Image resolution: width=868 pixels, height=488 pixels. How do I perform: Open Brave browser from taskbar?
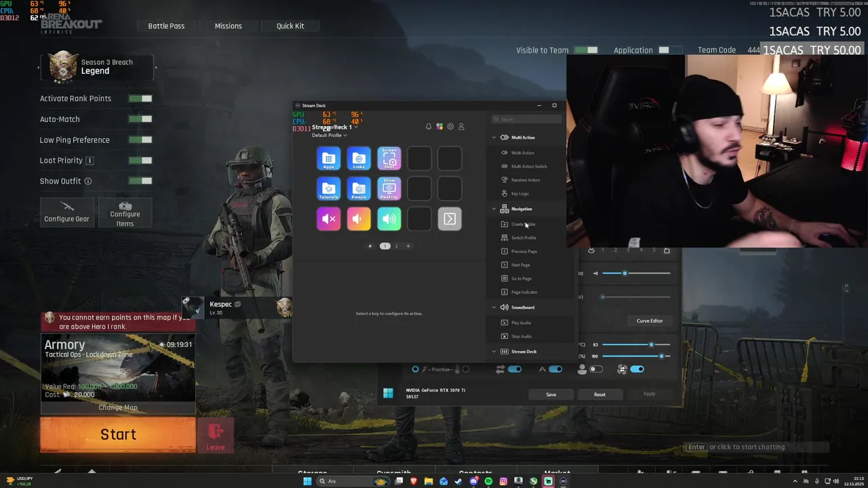tap(414, 481)
